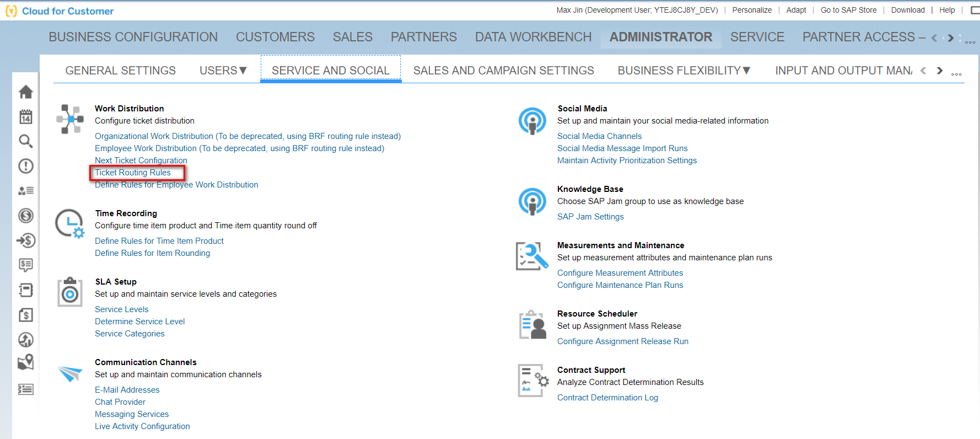The width and height of the screenshot is (980, 439).
Task: Open Next Ticket Configuration link
Action: pyautogui.click(x=141, y=160)
